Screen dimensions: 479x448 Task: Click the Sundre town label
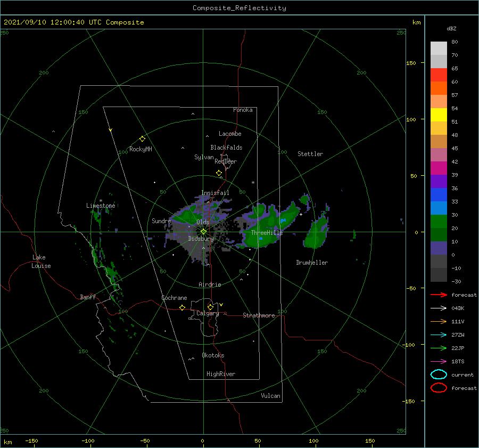161,221
